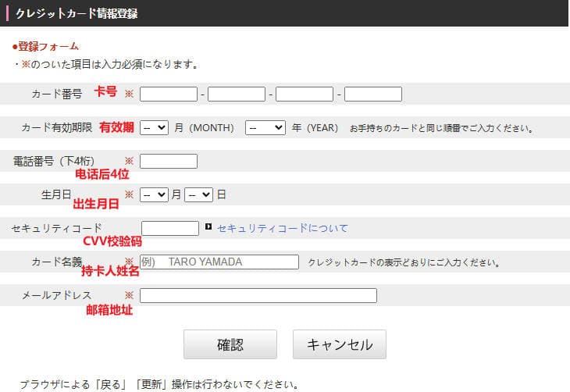
Task: Open the セキュリティコードについて link
Action: pyautogui.click(x=283, y=228)
